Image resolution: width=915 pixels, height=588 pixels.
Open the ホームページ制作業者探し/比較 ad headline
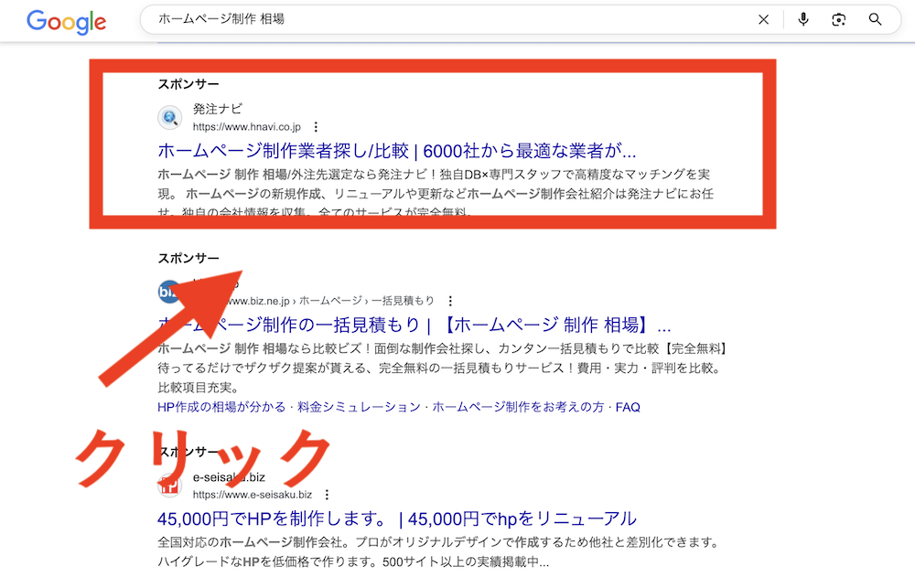(x=397, y=151)
